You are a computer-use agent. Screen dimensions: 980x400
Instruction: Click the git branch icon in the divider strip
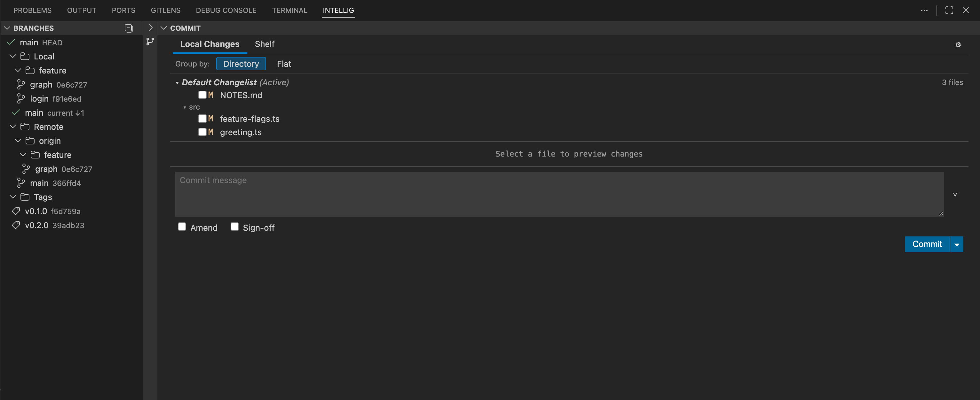(x=150, y=42)
